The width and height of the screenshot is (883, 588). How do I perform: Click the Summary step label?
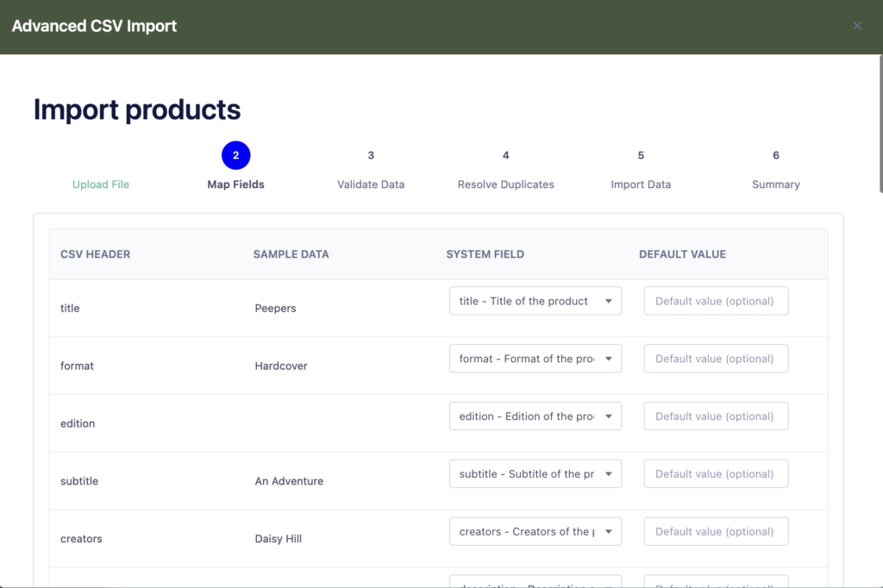point(775,185)
